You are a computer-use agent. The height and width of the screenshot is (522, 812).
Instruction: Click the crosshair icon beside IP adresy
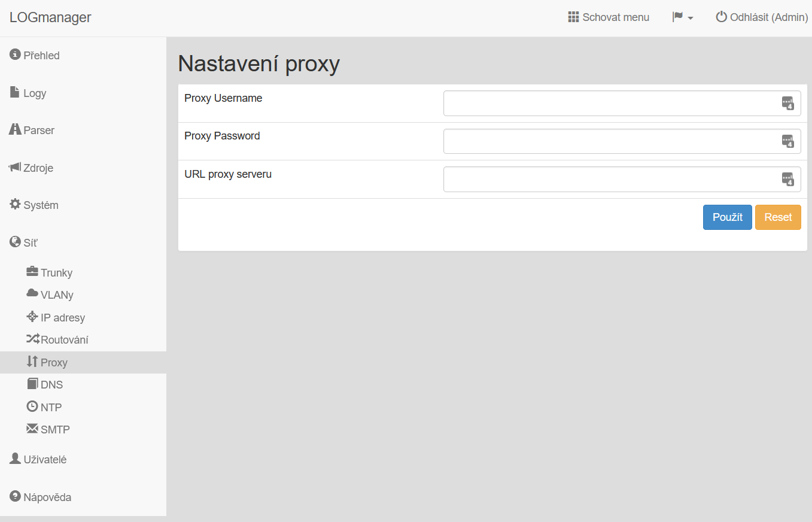[32, 316]
